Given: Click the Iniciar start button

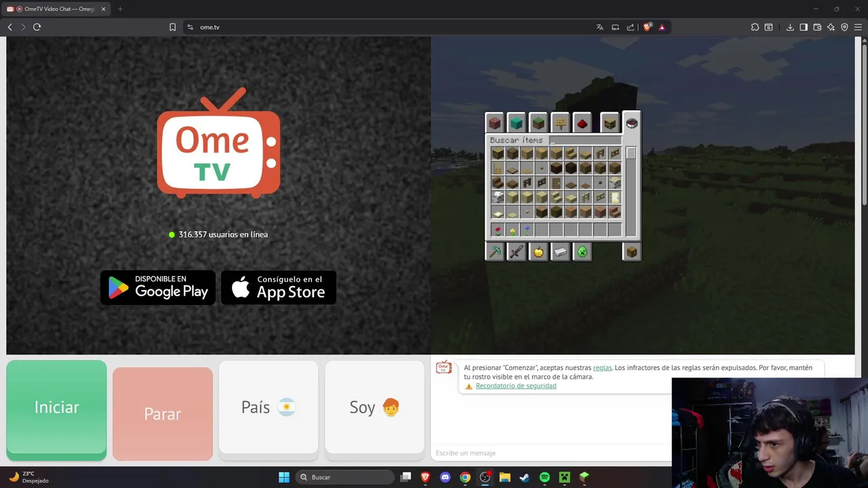Looking at the screenshot, I should [56, 409].
